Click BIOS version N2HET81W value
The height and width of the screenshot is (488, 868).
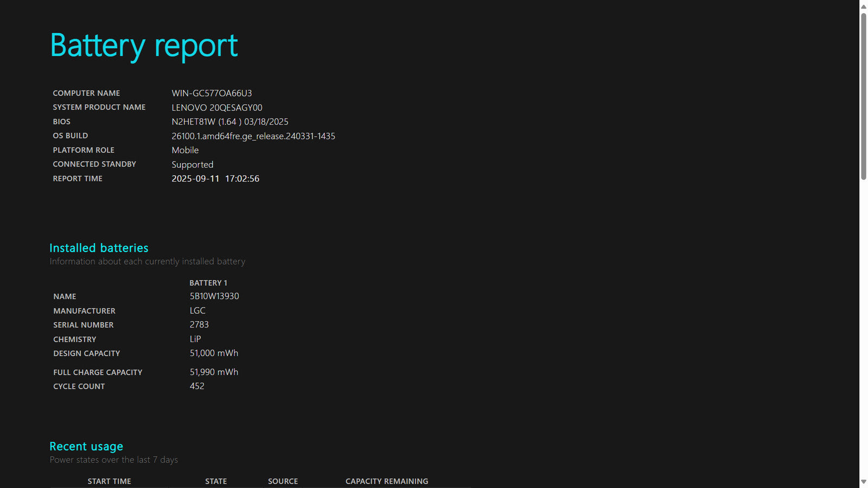[230, 121]
